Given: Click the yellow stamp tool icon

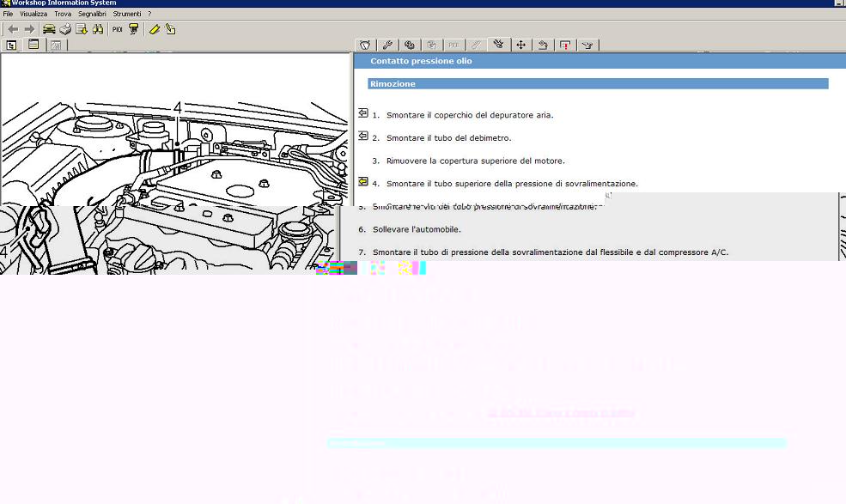Looking at the screenshot, I should point(133,29).
